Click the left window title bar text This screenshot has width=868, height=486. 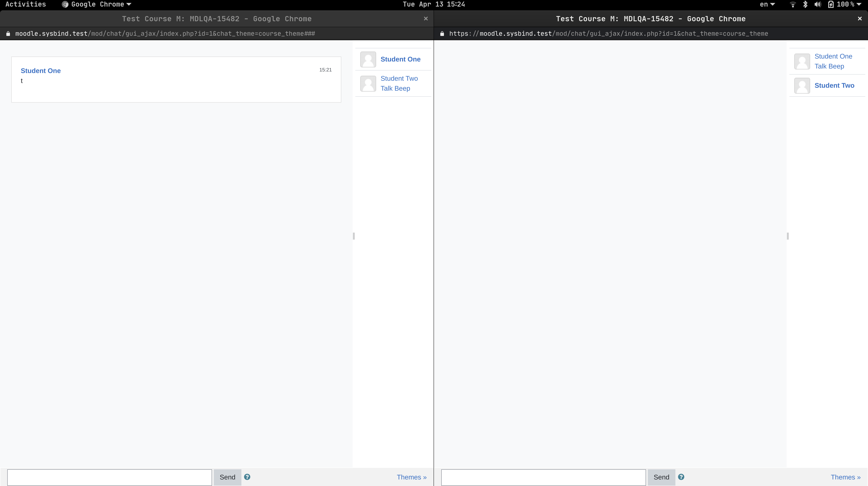coord(217,19)
